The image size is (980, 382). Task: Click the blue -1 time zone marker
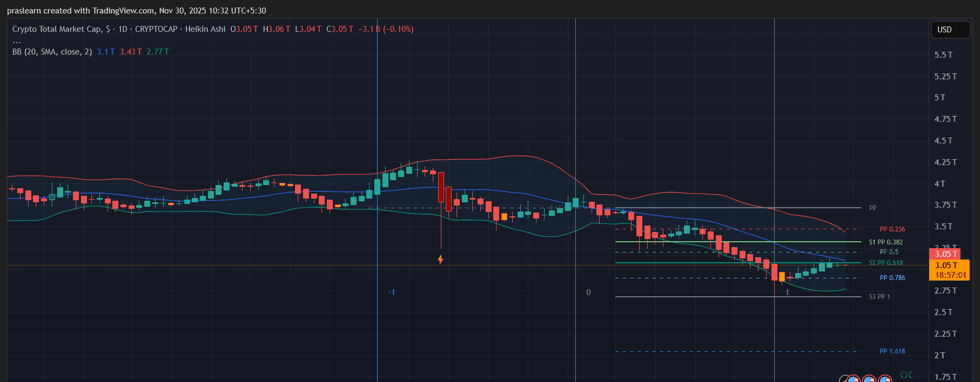[392, 292]
